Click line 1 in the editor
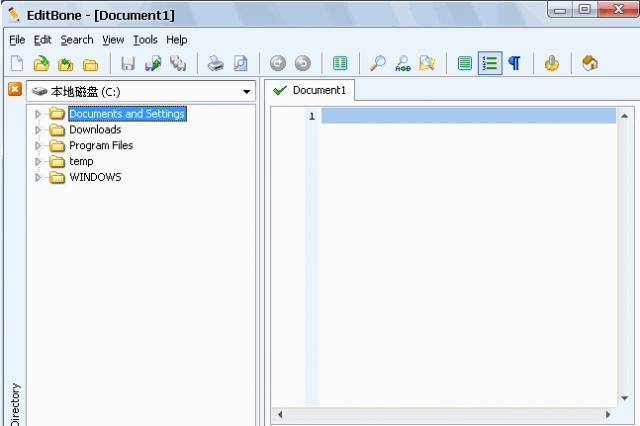 coord(469,116)
